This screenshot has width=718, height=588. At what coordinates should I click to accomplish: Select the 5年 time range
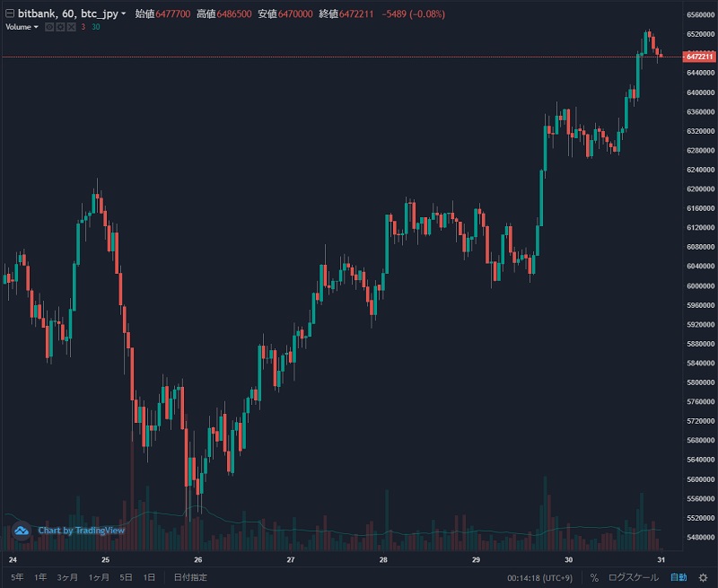[17, 577]
